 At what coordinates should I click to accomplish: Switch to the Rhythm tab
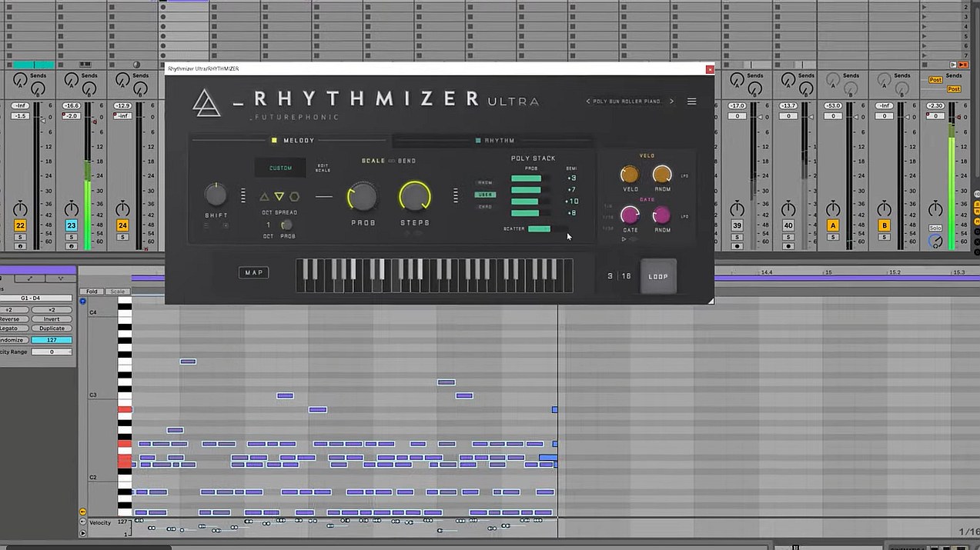[495, 141]
